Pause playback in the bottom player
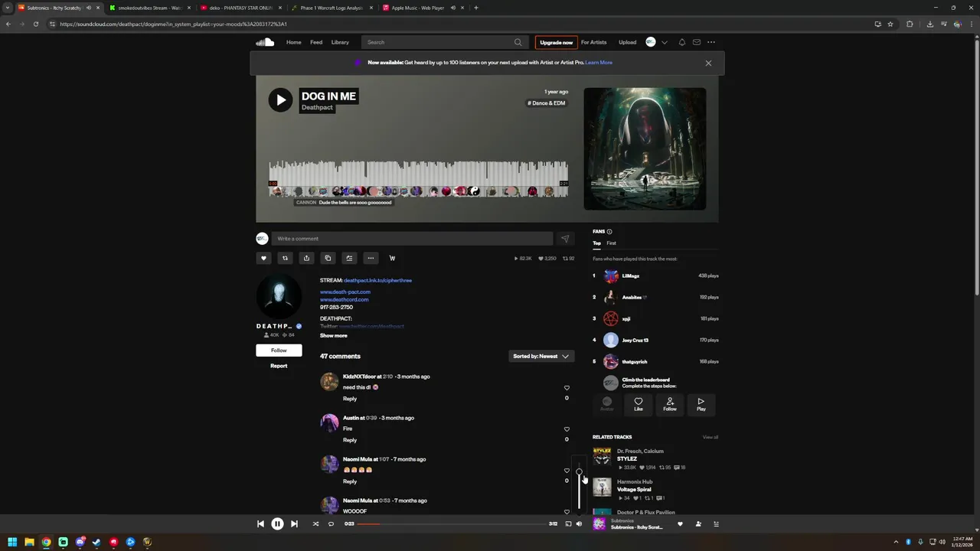The height and width of the screenshot is (551, 980). tap(277, 524)
